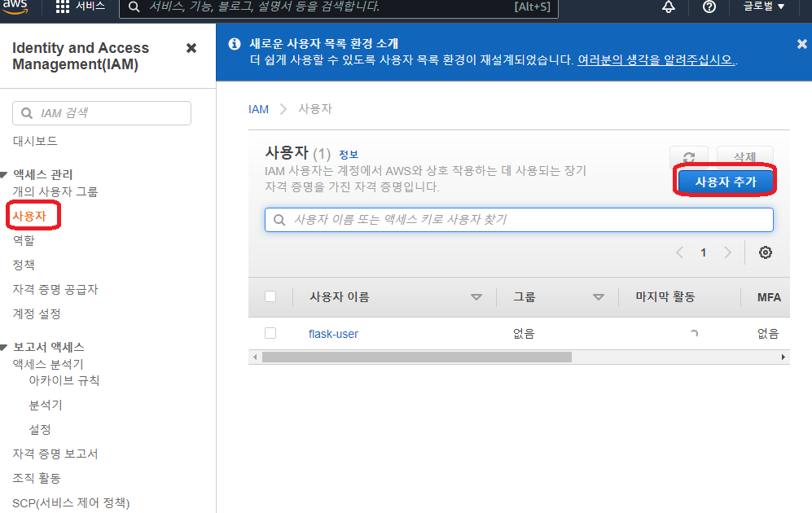Image resolution: width=812 pixels, height=513 pixels.
Task: Open the 서비스 grid menu icon
Action: (63, 7)
